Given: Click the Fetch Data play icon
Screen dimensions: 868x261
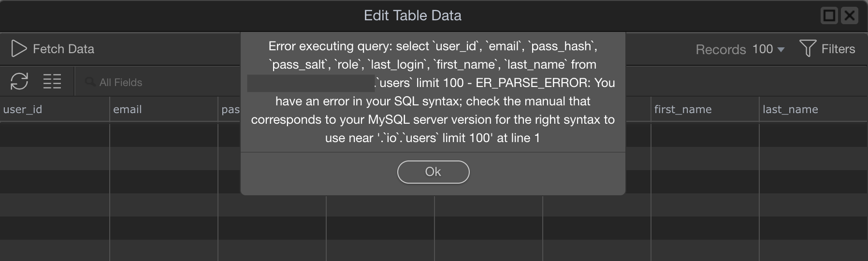Looking at the screenshot, I should [x=19, y=49].
